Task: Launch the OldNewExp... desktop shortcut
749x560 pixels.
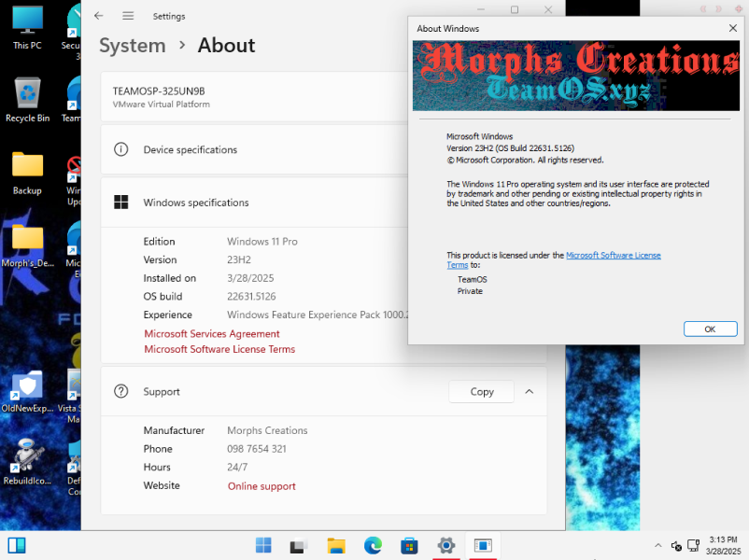Action: (x=27, y=391)
